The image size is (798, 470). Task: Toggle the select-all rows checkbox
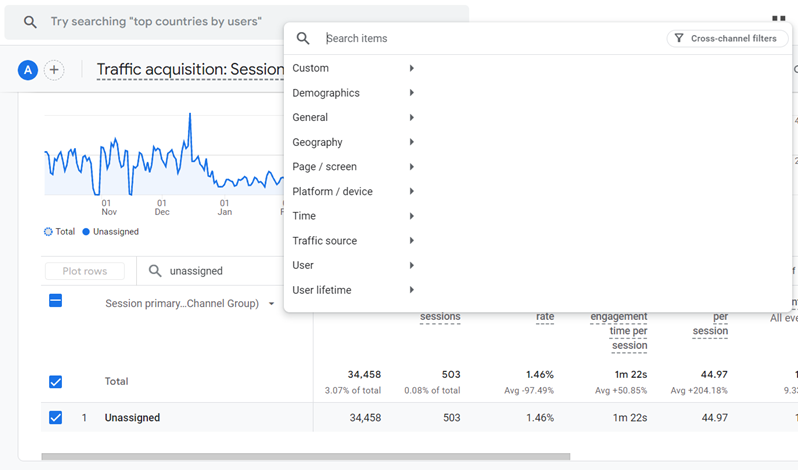pos(55,300)
